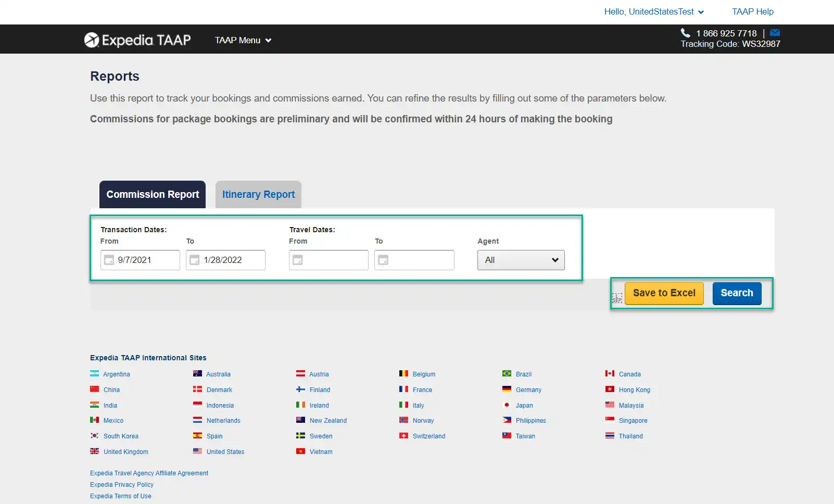The width and height of the screenshot is (834, 504).
Task: Open calendar for Transaction Dates From
Action: (109, 260)
